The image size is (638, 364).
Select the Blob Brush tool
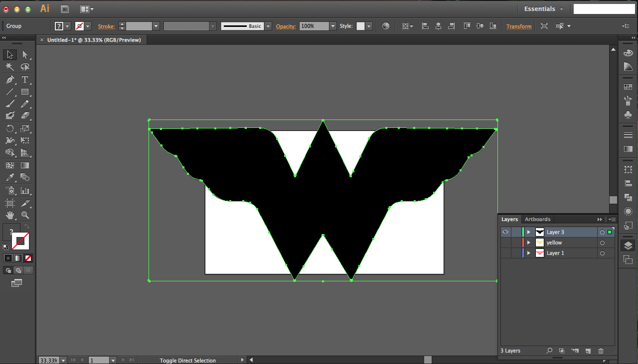coord(10,116)
